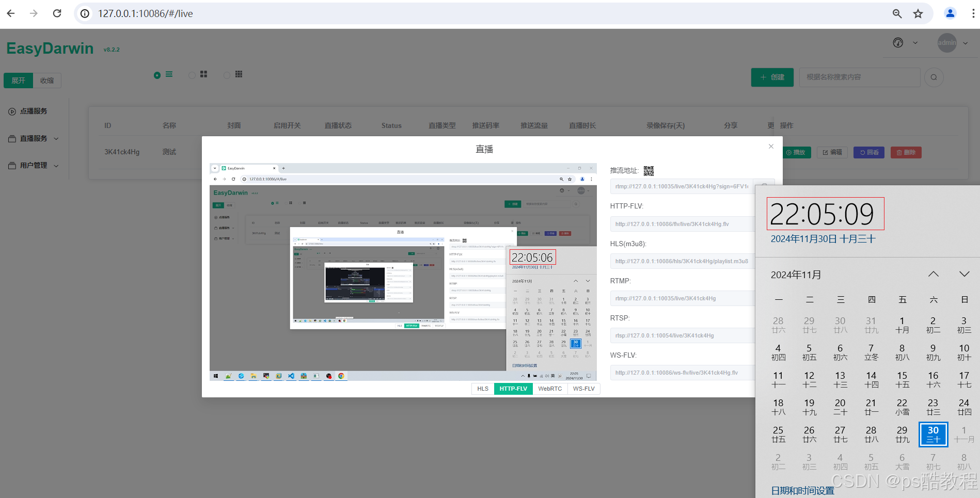Viewport: 980px width, 498px height.
Task: Expand the sidebar with 展开 button
Action: point(19,81)
